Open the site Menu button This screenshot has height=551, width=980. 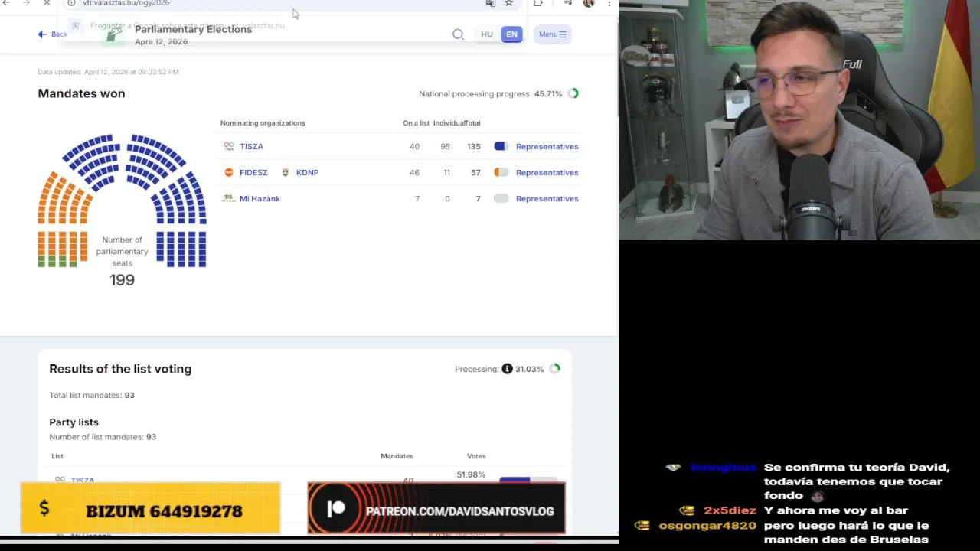[552, 34]
